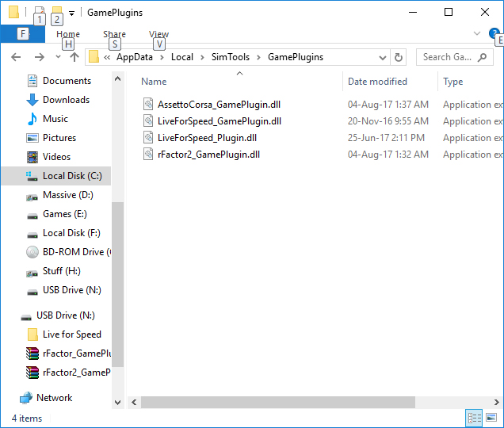Show hidden breadcrumb path double chevron
Viewport: 504px width, 428px height.
[107, 57]
